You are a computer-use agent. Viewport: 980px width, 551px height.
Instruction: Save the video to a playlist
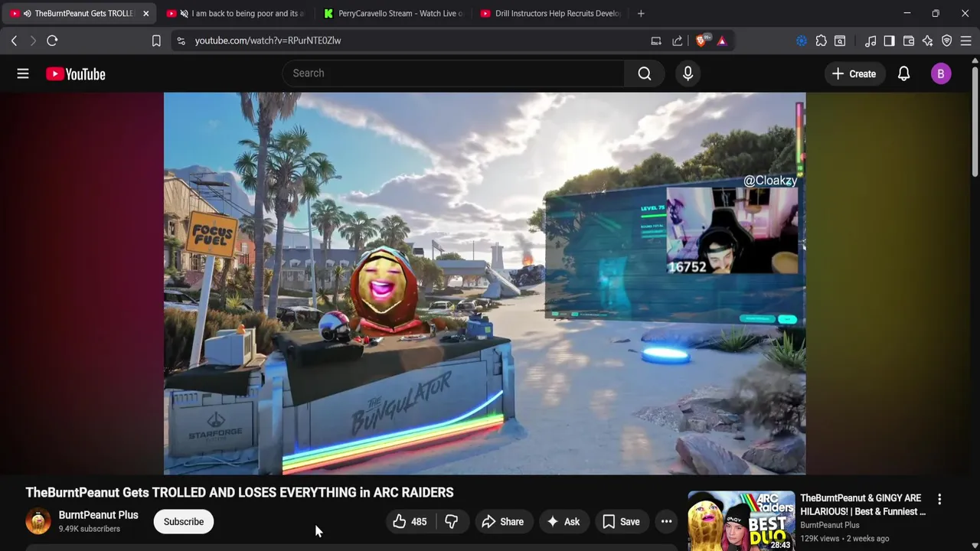point(622,522)
